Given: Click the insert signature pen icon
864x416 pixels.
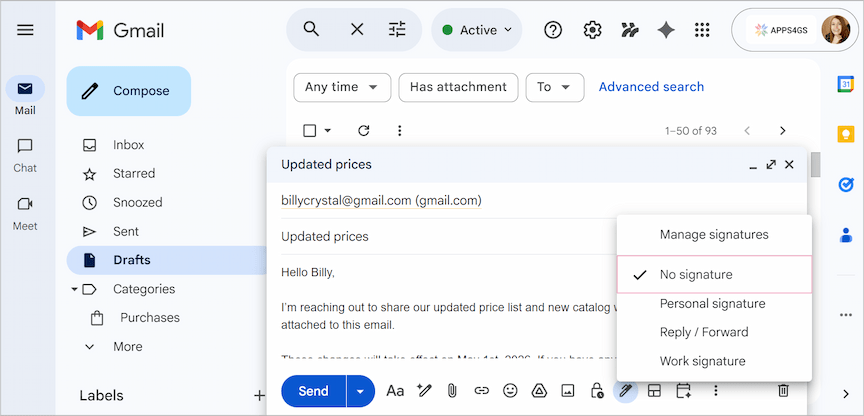Looking at the screenshot, I should 625,391.
